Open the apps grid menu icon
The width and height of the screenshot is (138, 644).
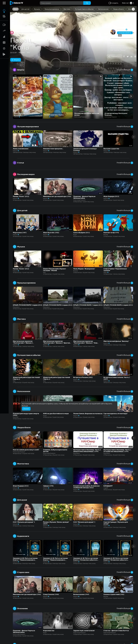point(4,3)
